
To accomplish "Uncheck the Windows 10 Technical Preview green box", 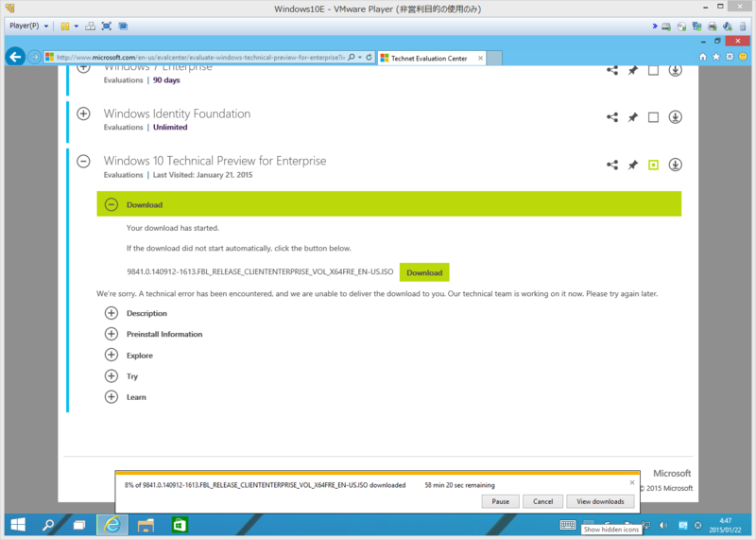I will [653, 165].
